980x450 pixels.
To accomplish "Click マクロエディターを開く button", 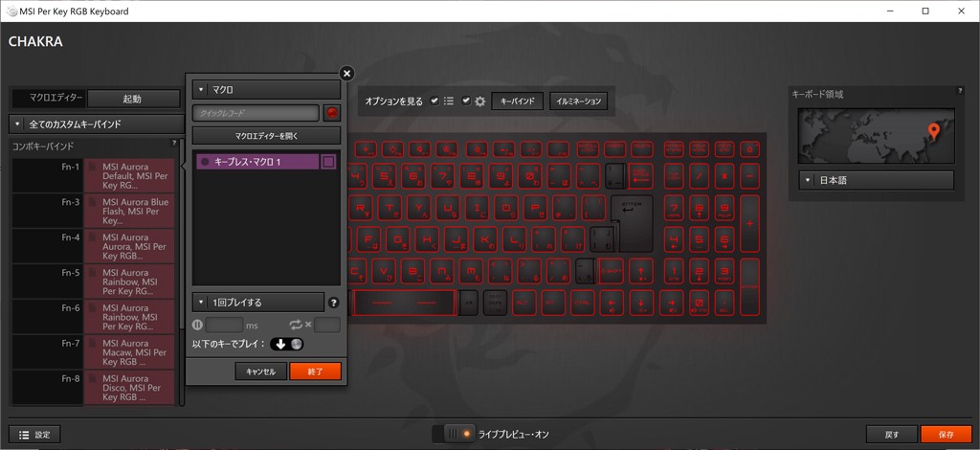I will click(266, 136).
